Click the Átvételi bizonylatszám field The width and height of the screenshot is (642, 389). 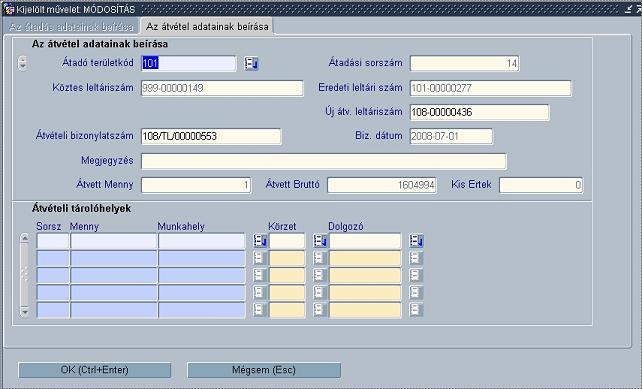[211, 136]
